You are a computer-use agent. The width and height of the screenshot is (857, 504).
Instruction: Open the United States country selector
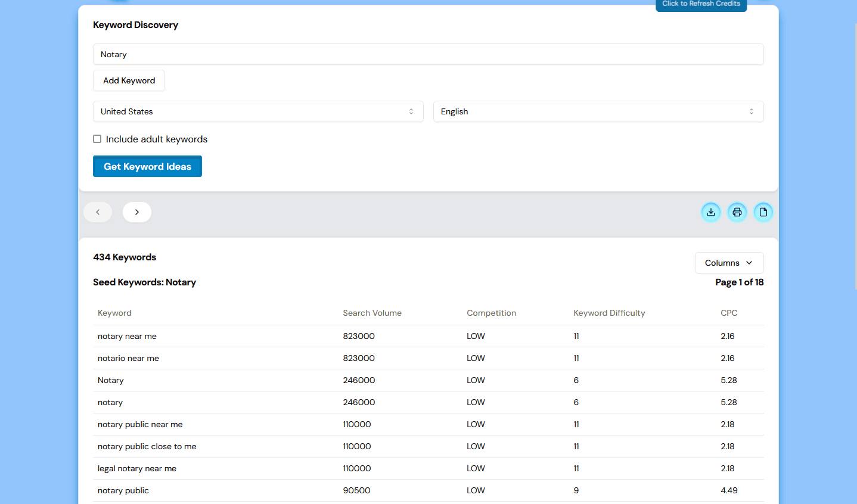click(258, 111)
